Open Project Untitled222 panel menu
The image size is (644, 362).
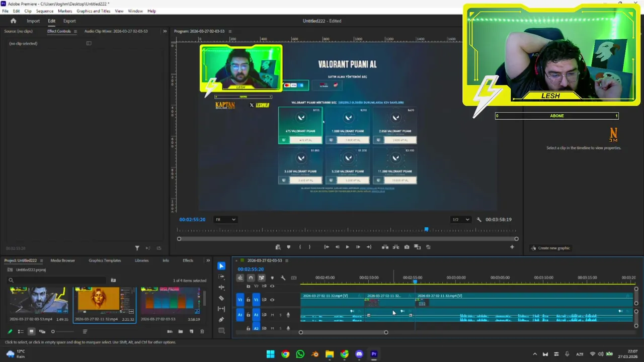pos(41,260)
